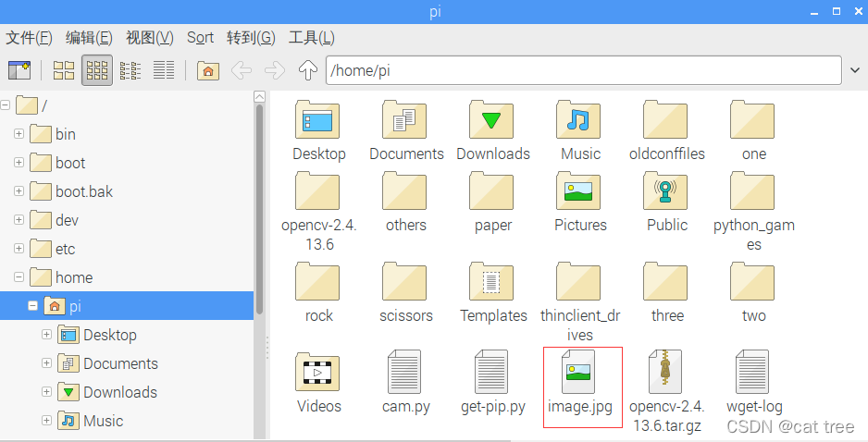The width and height of the screenshot is (868, 442).
Task: Expand the dev tree node
Action: tap(19, 220)
